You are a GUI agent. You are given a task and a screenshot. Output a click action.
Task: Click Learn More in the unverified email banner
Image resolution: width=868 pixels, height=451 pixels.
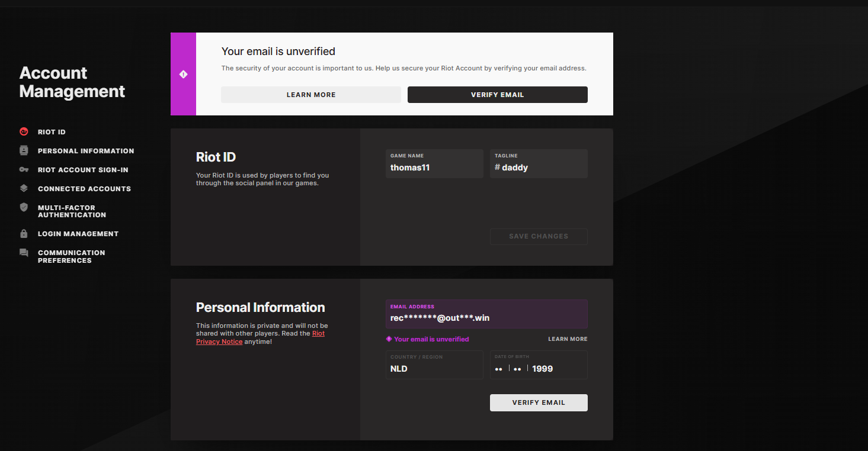click(x=311, y=95)
